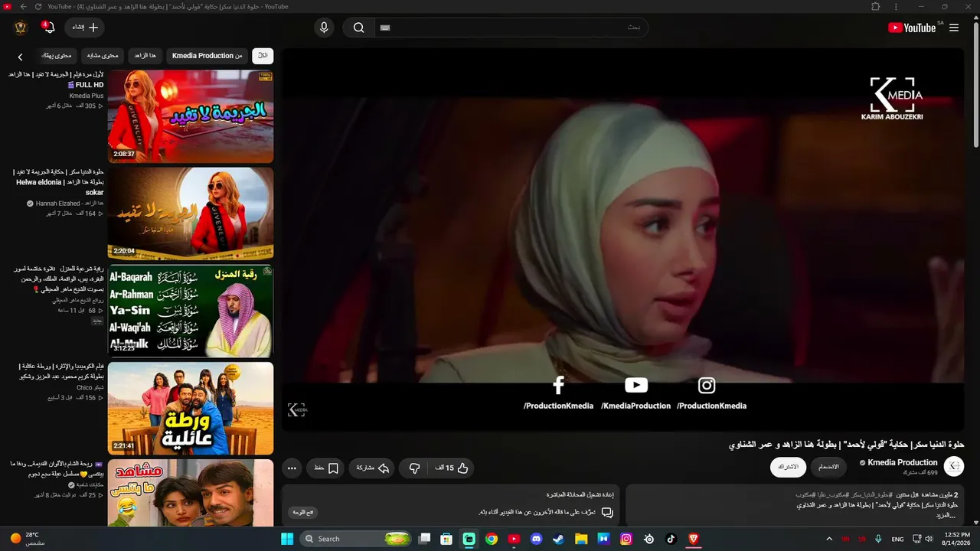
Task: Open Brave browser from the taskbar
Action: point(694,539)
